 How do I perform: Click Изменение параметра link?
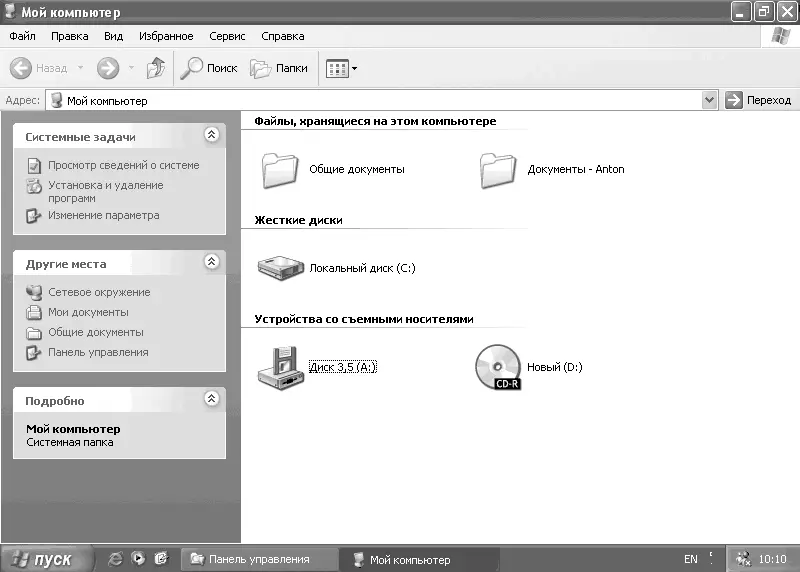point(104,215)
